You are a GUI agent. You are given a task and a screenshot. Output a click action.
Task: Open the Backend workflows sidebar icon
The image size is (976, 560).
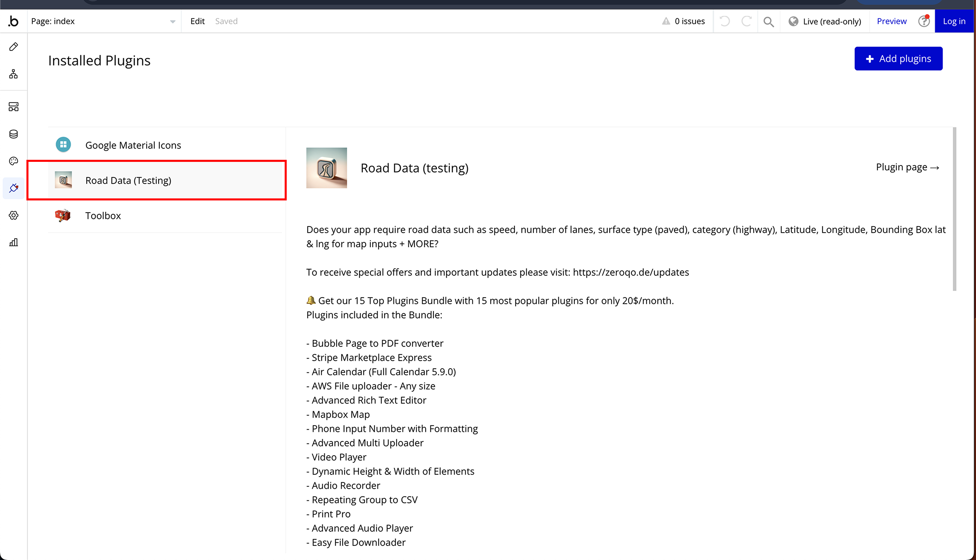point(14,107)
